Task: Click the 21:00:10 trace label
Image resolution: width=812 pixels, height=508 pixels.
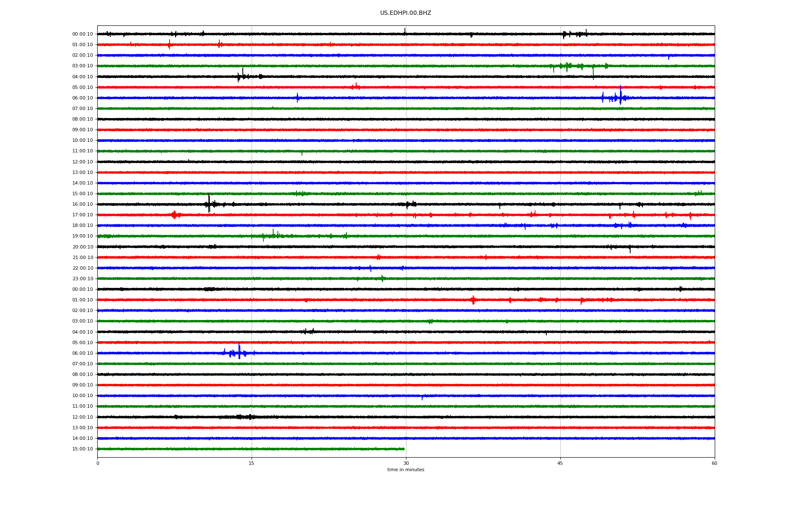Action: (x=82, y=258)
